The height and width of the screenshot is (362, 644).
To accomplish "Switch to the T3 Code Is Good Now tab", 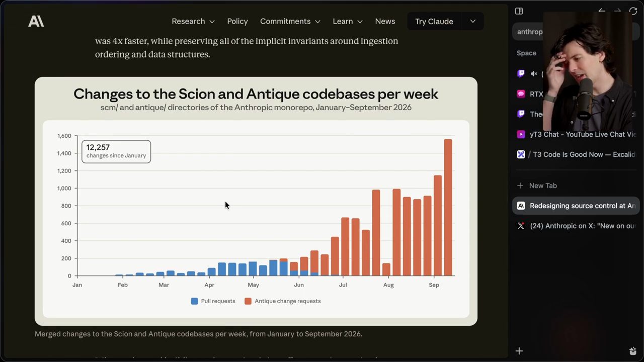I will (576, 154).
